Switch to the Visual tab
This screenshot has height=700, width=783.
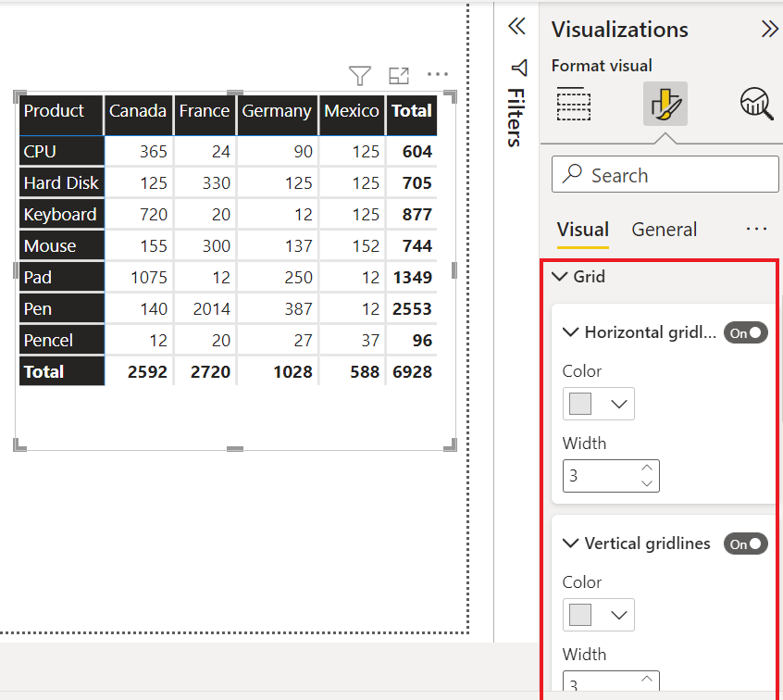583,230
